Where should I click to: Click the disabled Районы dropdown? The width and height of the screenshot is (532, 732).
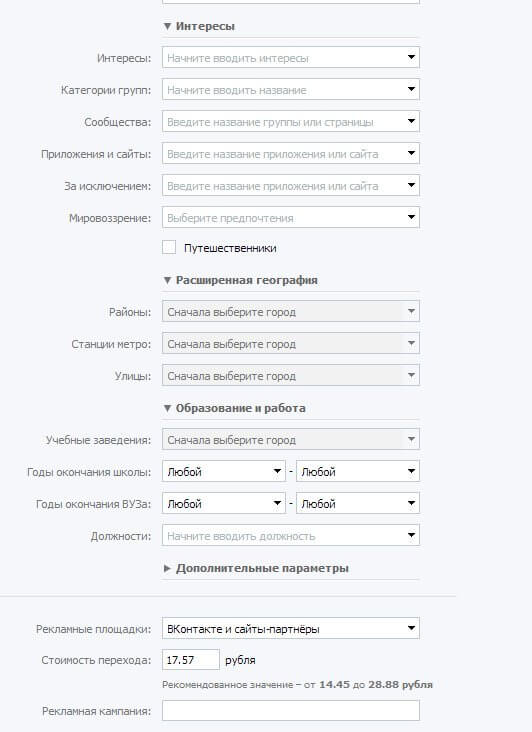(x=291, y=311)
